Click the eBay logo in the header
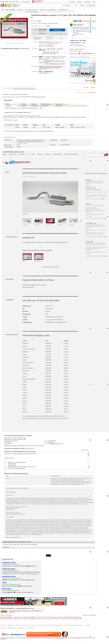This screenshot has height=644, width=109. [5, 5]
